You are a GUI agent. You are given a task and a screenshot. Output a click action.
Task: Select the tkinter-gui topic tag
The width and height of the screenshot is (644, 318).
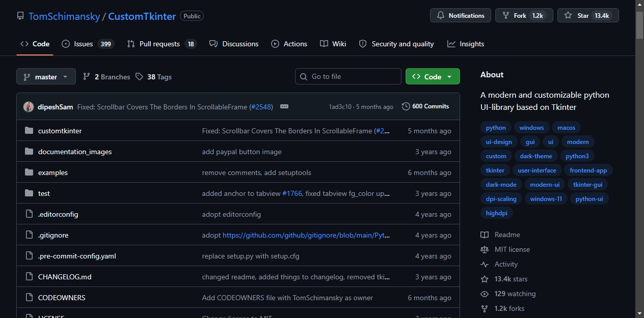coord(587,185)
